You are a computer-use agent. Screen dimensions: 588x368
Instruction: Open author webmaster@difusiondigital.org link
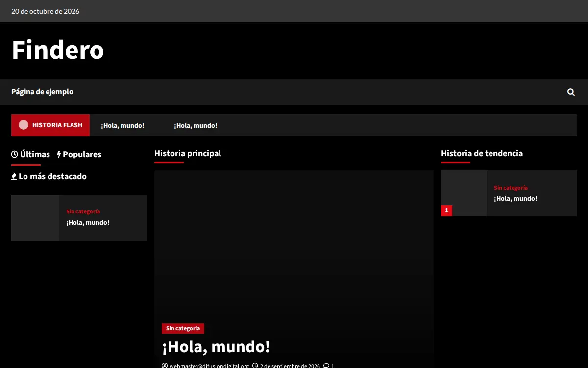(x=205, y=366)
